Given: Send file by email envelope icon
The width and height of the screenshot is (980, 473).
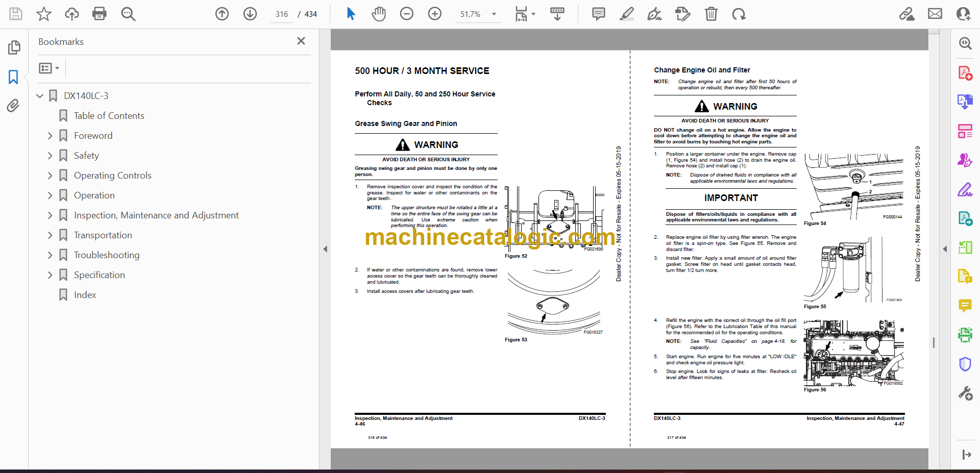Looking at the screenshot, I should tap(935, 14).
